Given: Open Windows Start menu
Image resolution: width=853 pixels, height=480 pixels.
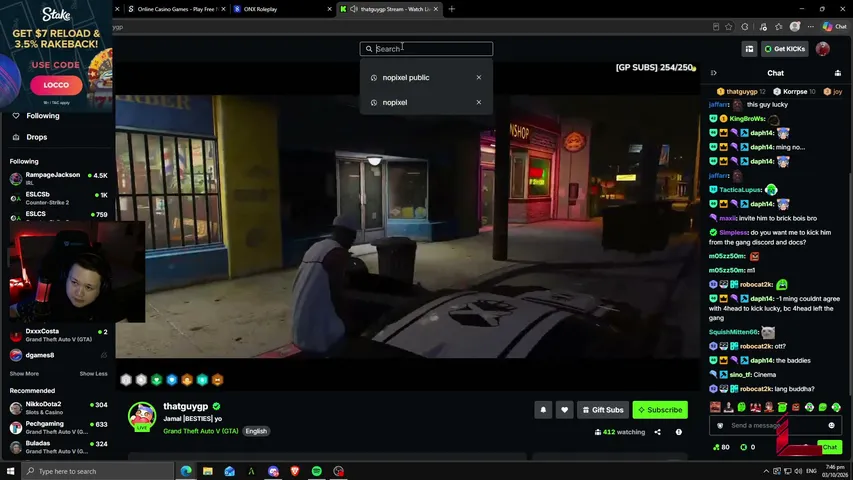Looking at the screenshot, I should click(10, 471).
